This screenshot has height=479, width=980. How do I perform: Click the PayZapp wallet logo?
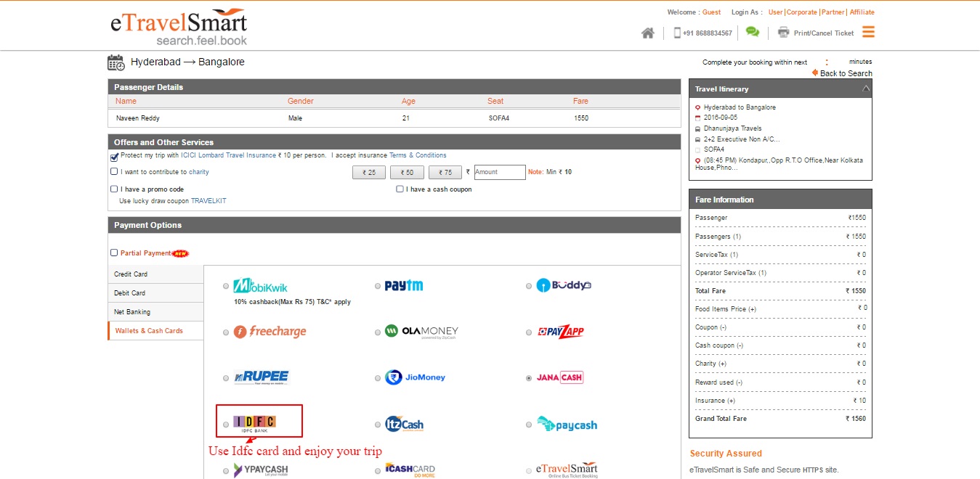pyautogui.click(x=560, y=332)
